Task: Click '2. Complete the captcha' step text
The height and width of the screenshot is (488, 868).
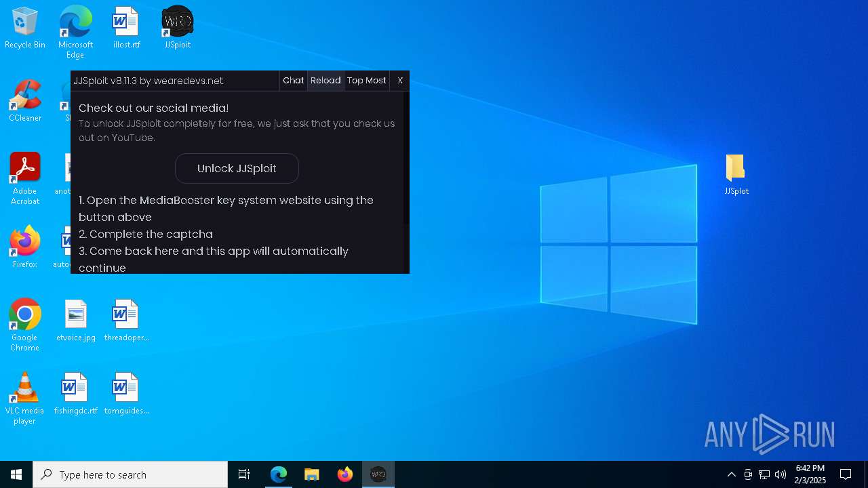Action: point(146,234)
